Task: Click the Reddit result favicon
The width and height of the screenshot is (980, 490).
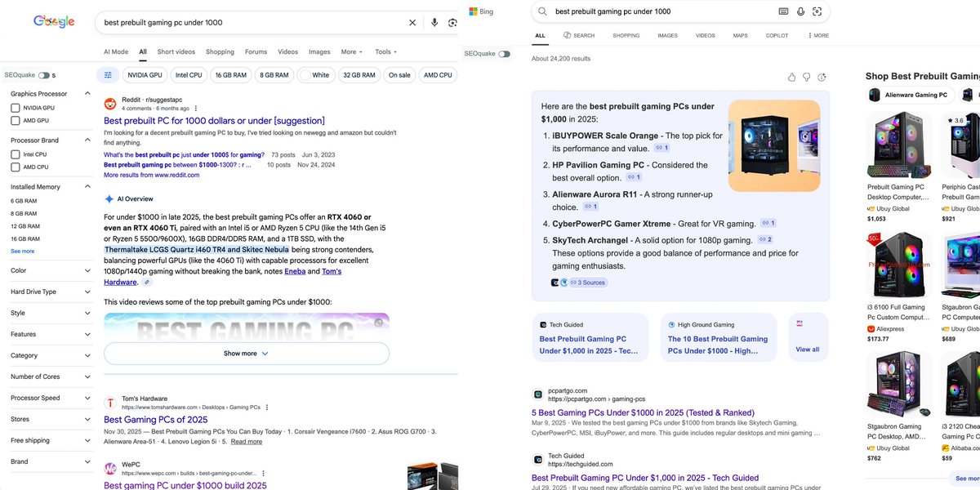Action: tap(110, 104)
